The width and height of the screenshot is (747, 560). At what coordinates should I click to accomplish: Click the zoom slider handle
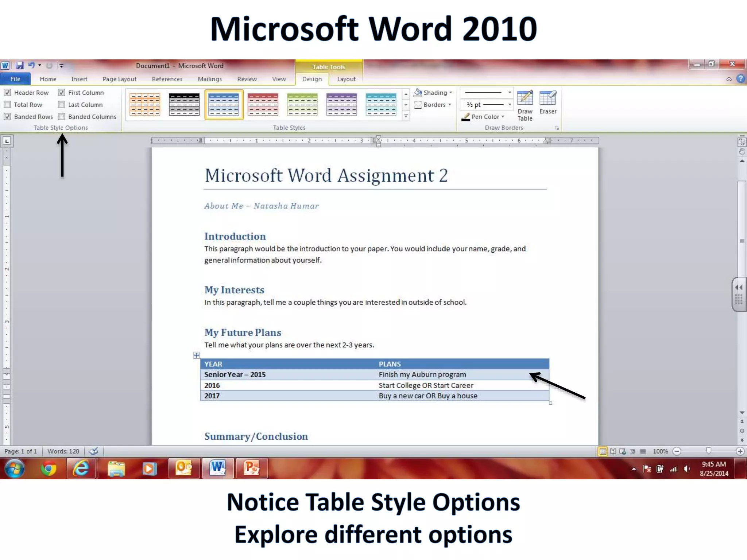(x=709, y=451)
